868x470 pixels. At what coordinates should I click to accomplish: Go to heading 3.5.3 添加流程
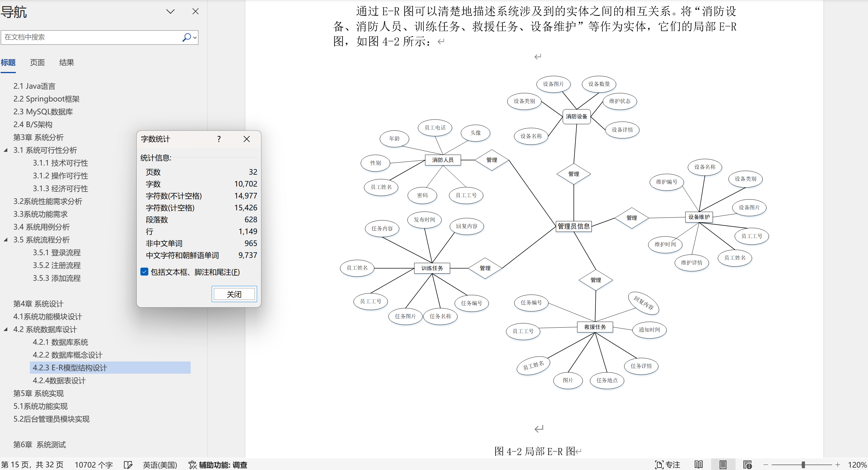click(x=57, y=278)
